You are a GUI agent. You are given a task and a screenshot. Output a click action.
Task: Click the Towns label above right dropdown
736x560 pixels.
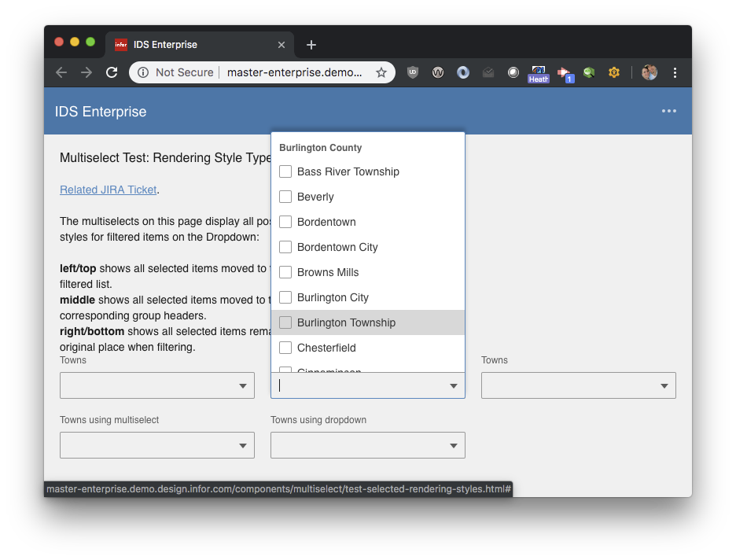pyautogui.click(x=495, y=360)
